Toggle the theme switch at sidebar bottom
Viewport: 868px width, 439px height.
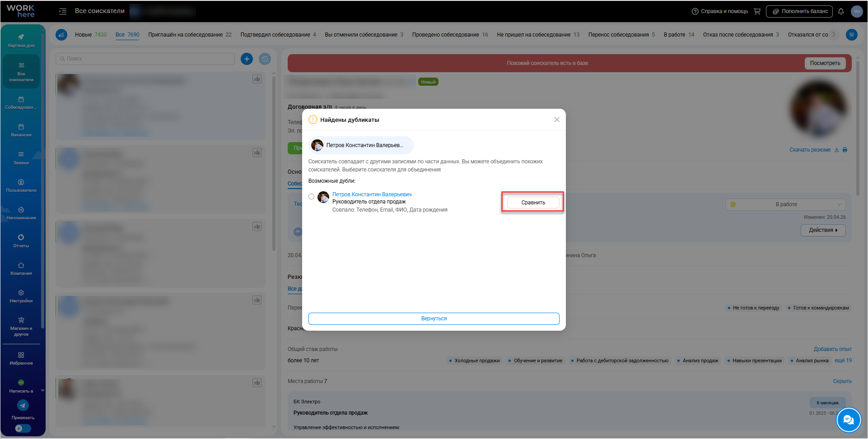[x=23, y=428]
